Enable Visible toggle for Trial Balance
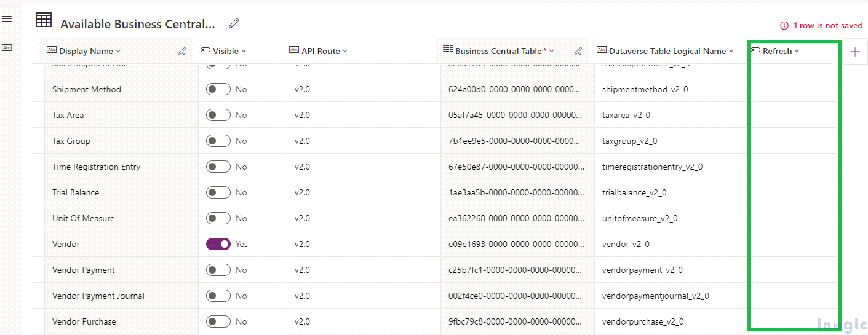Screen dimensions: 868x335 pos(218,192)
